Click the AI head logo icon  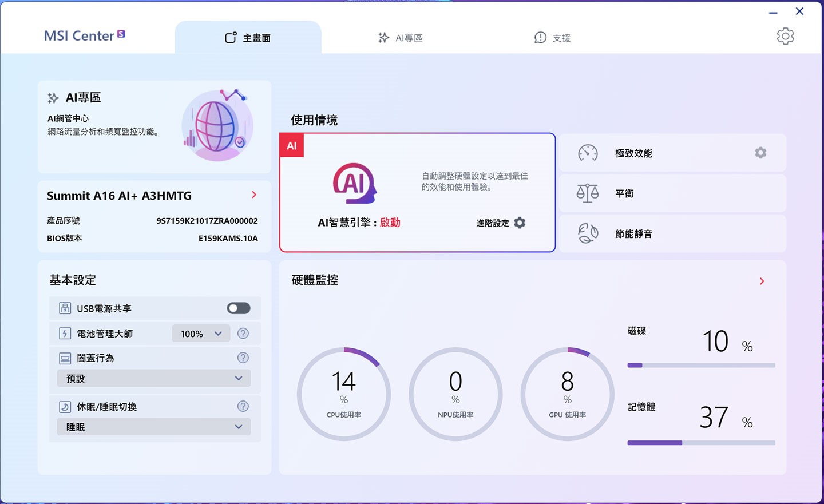(x=355, y=184)
